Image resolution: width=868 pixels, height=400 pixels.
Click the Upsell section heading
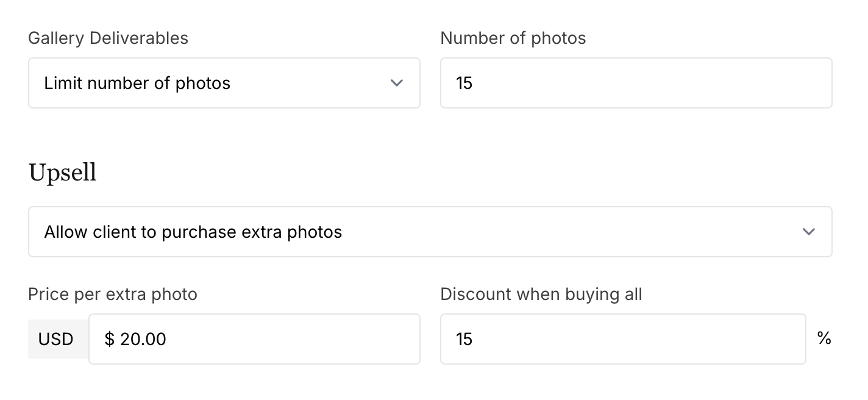click(62, 172)
